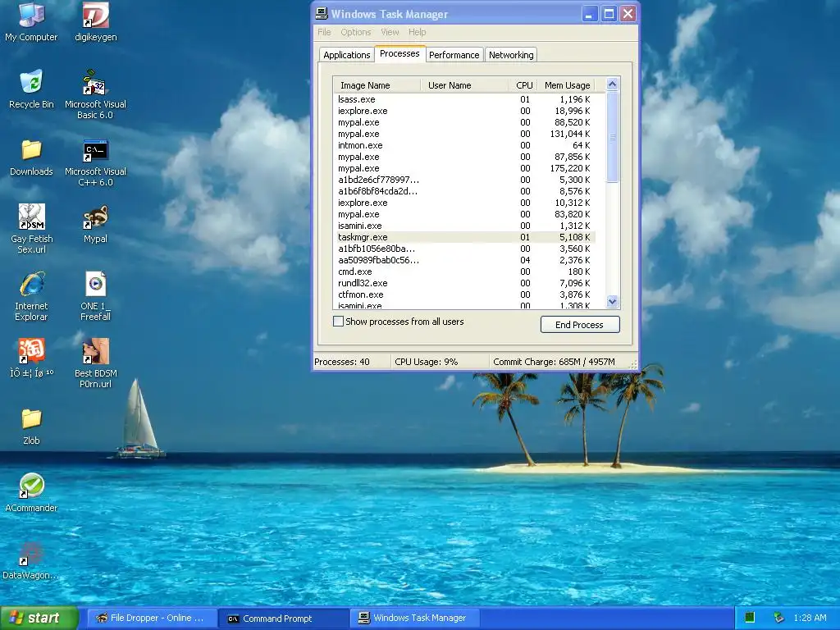Select Microsoft Visual Basic 6.0 shortcut

[x=95, y=94]
